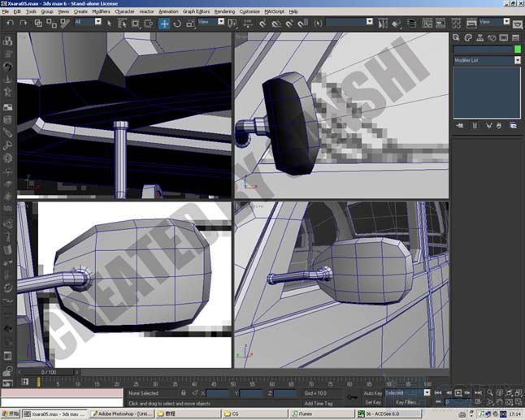
Task: Toggle the 3D Snaps magnet icon
Action: point(262,23)
